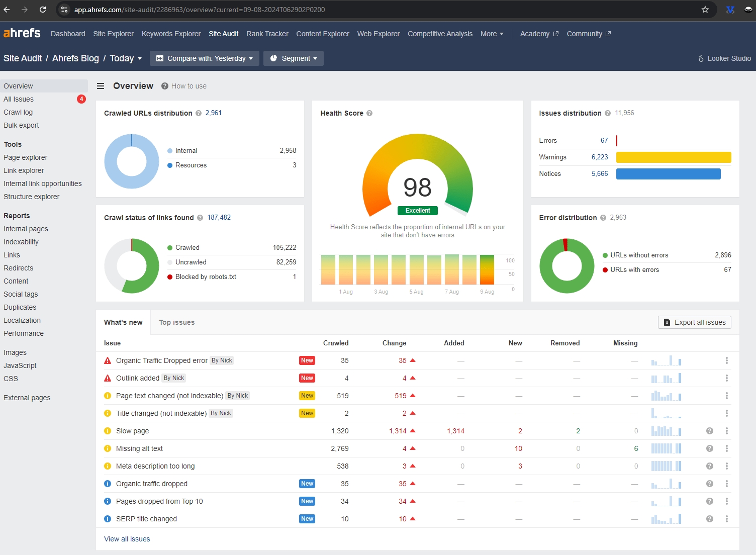Image resolution: width=756 pixels, height=555 pixels.
Task: Open the How to use help icon
Action: [164, 86]
